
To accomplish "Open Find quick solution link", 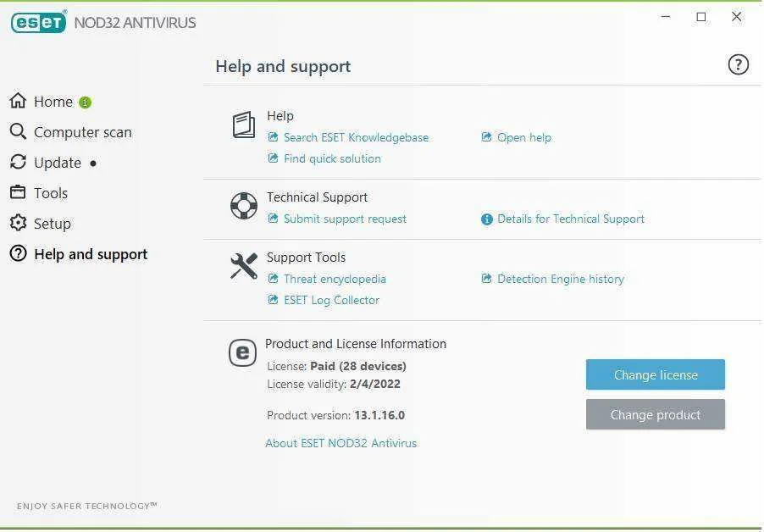I will [332, 158].
